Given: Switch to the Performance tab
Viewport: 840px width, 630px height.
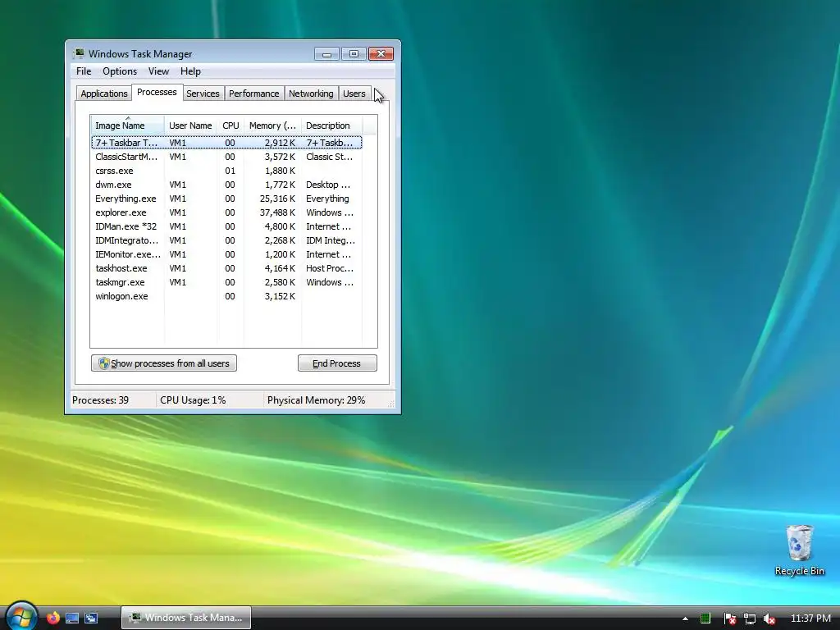Looking at the screenshot, I should [x=254, y=94].
